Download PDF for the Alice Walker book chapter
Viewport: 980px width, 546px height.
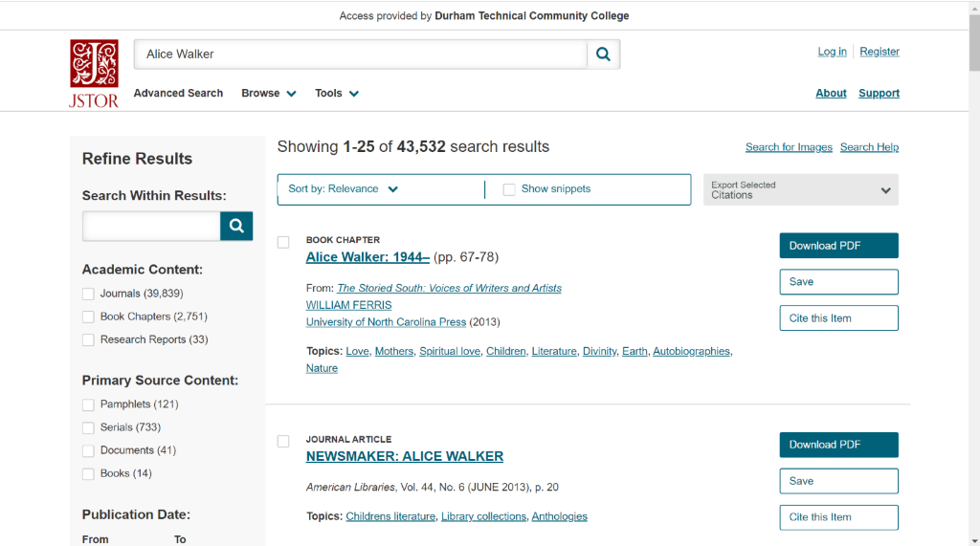[838, 246]
